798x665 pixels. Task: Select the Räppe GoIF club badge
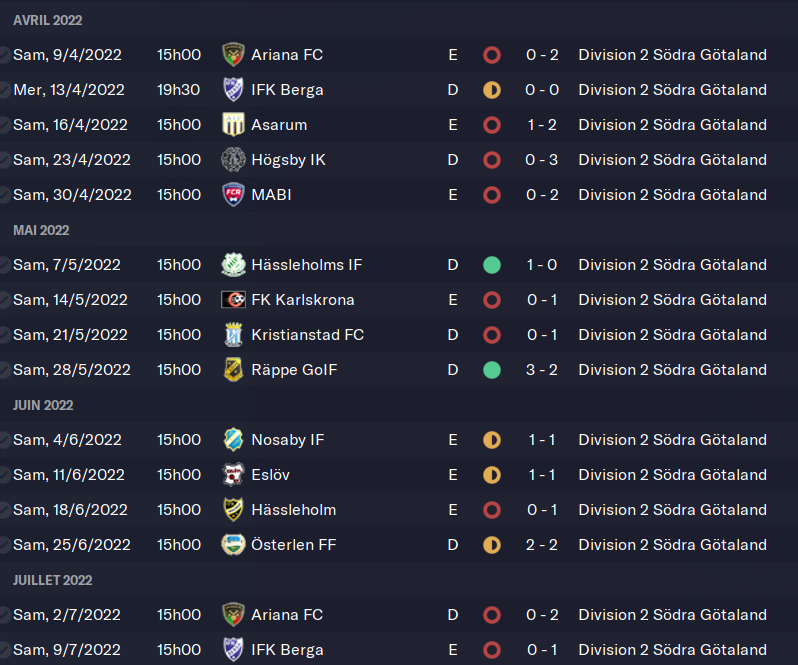(233, 370)
